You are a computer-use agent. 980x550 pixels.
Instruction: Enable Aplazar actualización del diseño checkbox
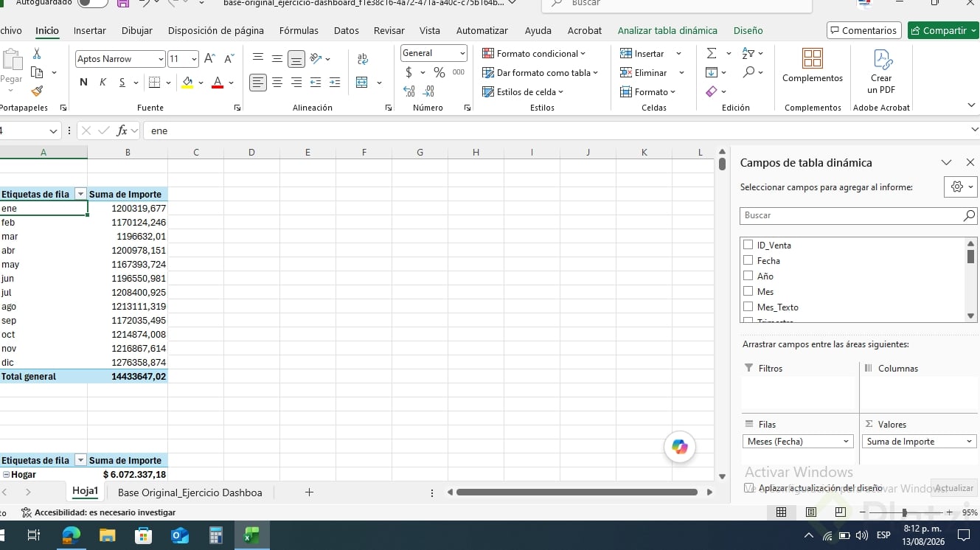[749, 488]
